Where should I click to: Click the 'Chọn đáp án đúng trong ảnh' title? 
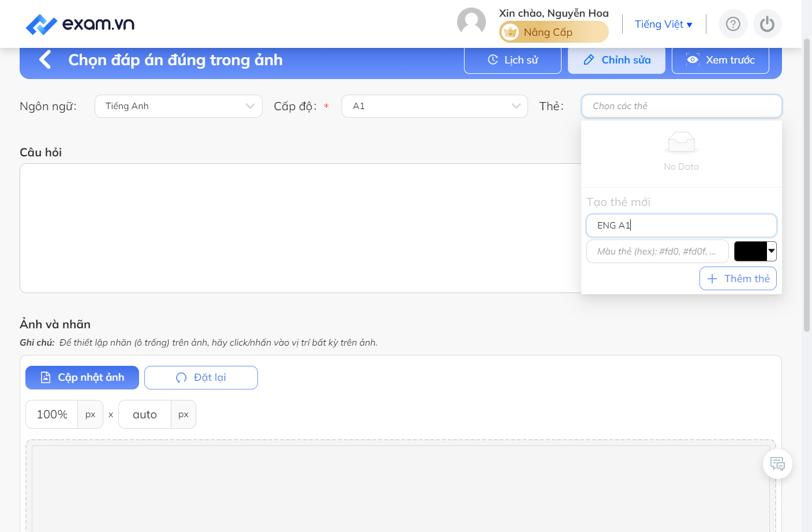coord(175,60)
